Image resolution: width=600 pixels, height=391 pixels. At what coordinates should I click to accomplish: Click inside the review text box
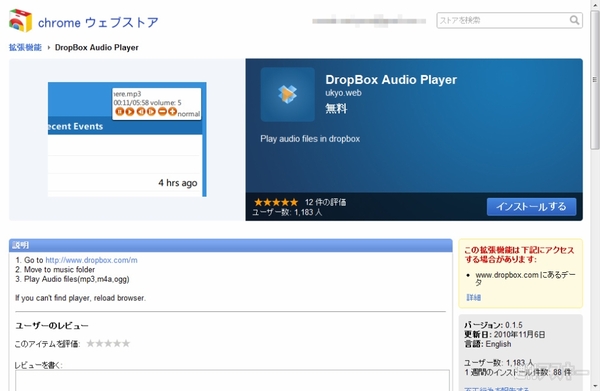tap(232, 380)
